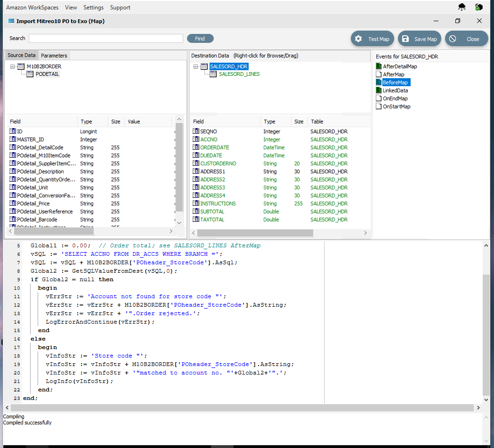Open the Support menu
This screenshot has width=494, height=448.
pyautogui.click(x=120, y=7)
